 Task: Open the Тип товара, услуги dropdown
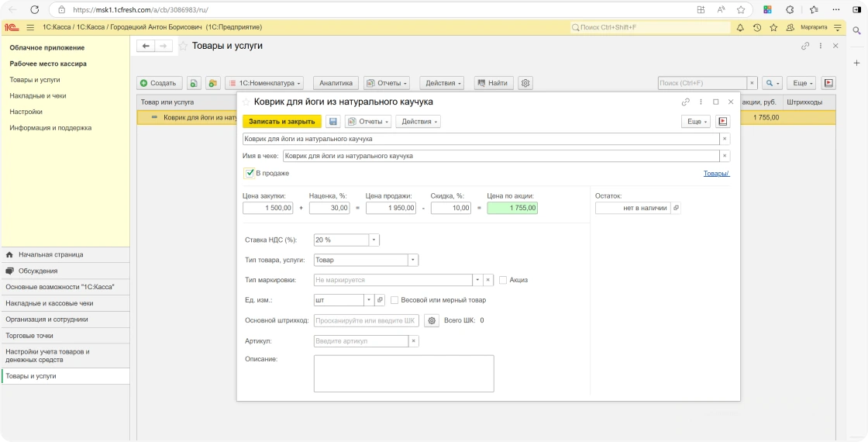(x=413, y=261)
